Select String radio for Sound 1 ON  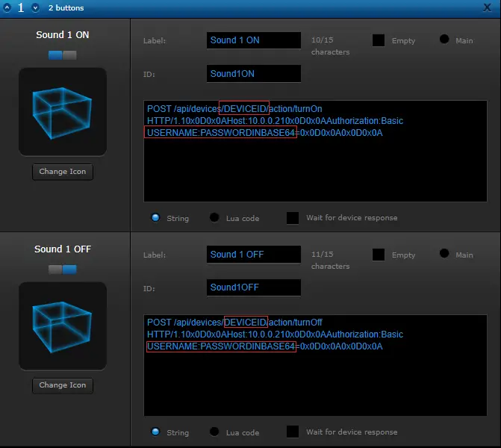point(155,217)
